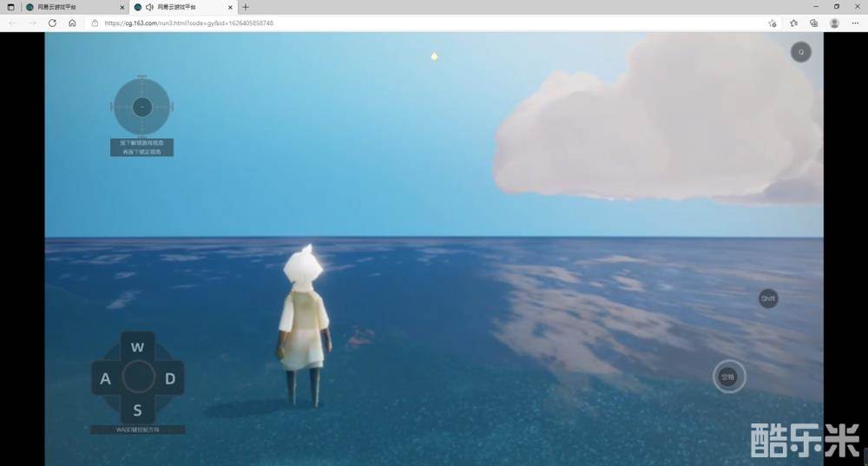The width and height of the screenshot is (868, 466).
Task: Go to the browser home page
Action: 72,23
